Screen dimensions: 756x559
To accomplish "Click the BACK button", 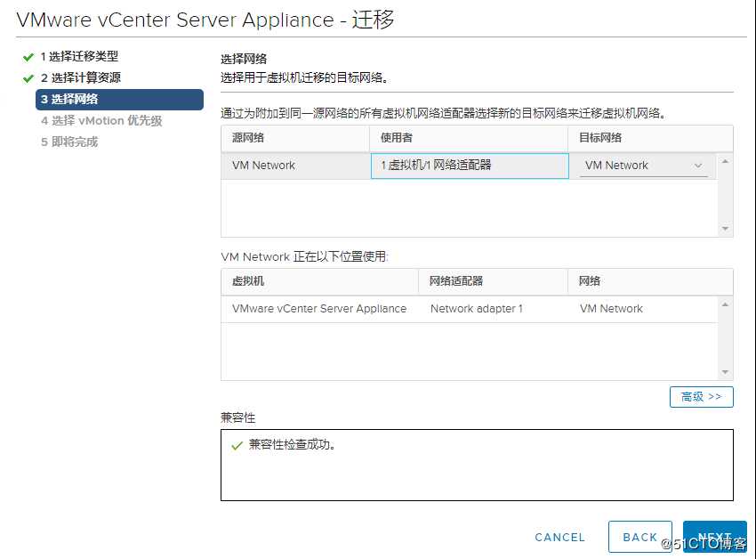I will pyautogui.click(x=639, y=537).
